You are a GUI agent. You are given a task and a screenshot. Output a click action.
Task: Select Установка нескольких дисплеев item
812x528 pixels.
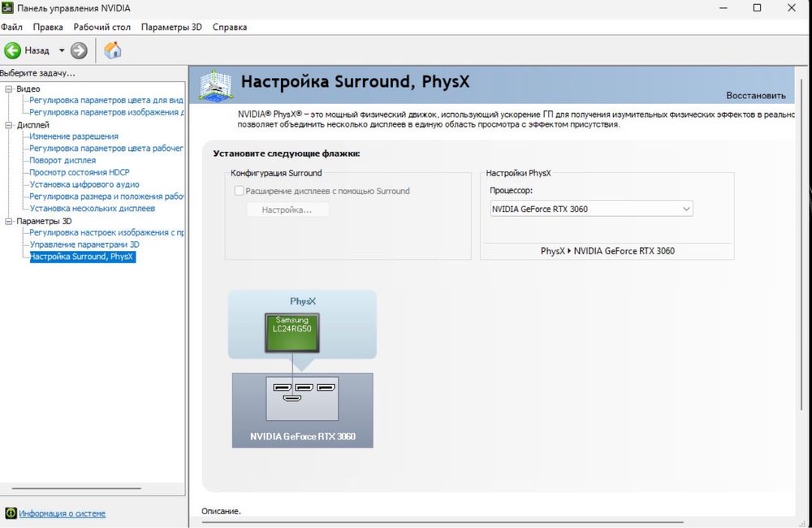tap(93, 208)
